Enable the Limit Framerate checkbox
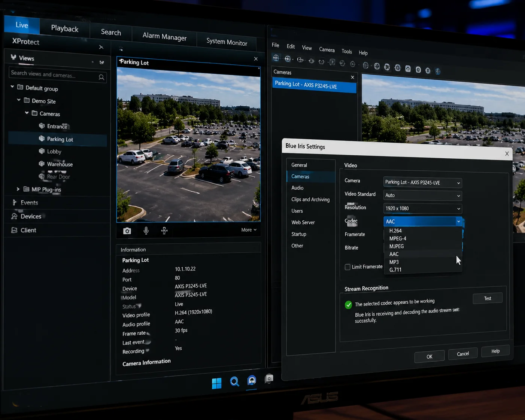525x420 pixels. pos(348,267)
